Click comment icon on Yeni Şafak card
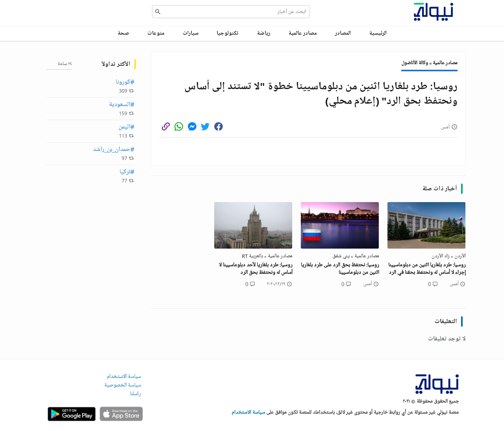The width and height of the screenshot is (504, 431). pyautogui.click(x=348, y=284)
